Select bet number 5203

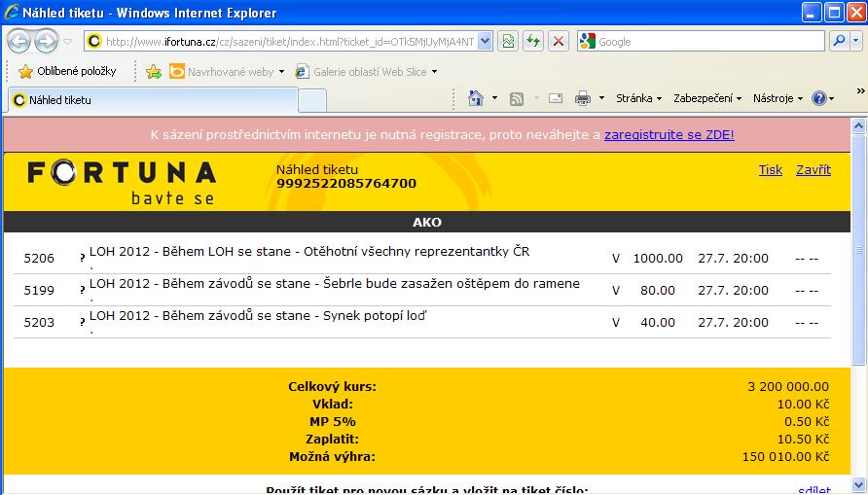(x=39, y=323)
